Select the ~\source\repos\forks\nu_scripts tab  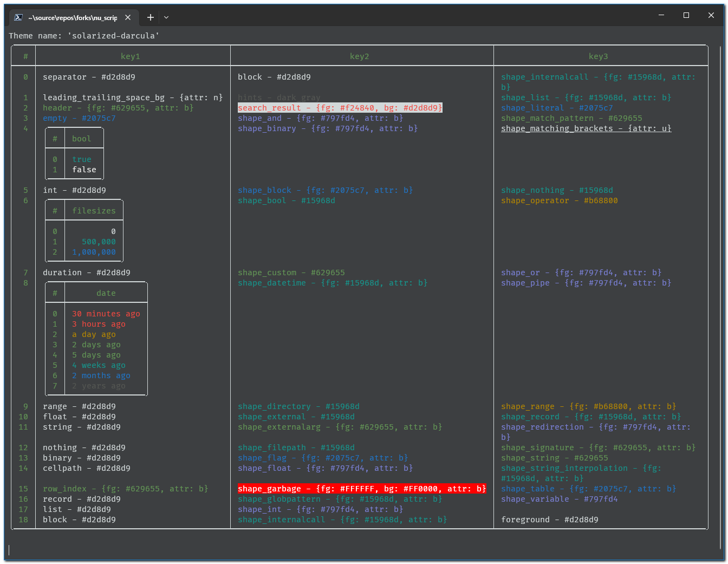point(73,17)
